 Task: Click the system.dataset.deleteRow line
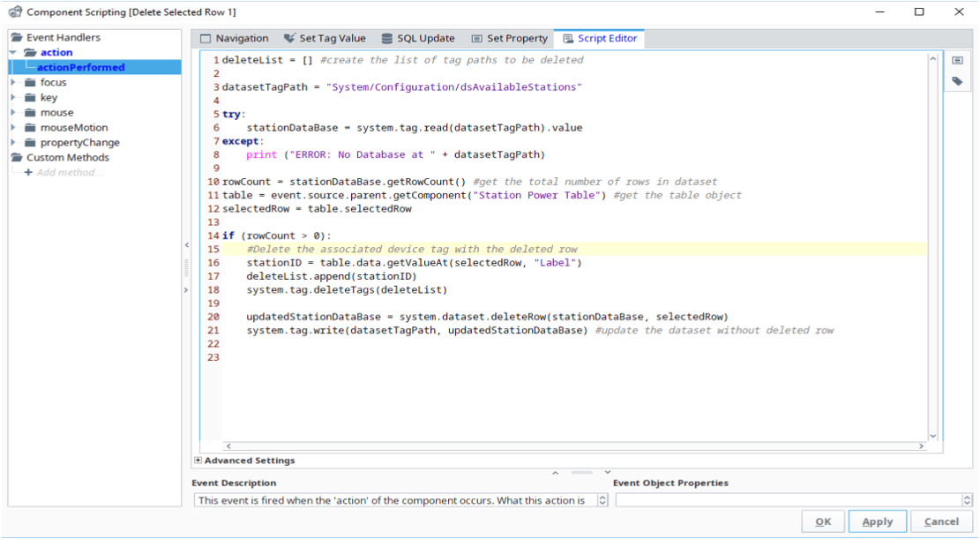pyautogui.click(x=488, y=317)
